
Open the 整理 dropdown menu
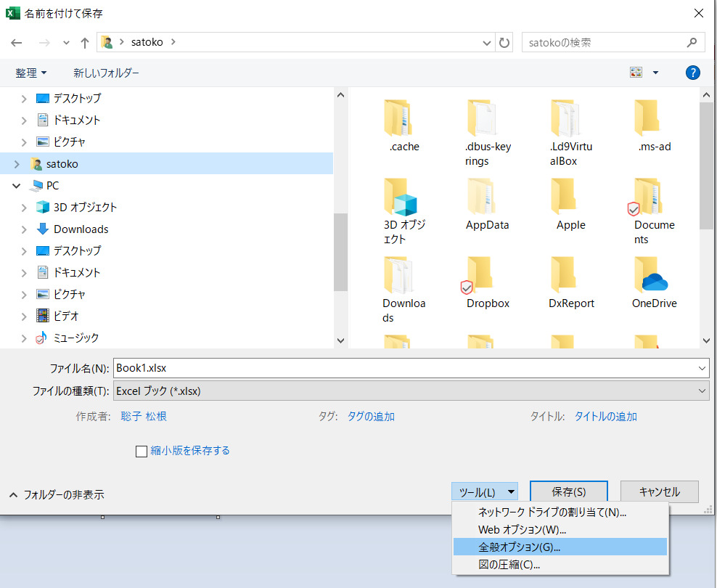(31, 73)
